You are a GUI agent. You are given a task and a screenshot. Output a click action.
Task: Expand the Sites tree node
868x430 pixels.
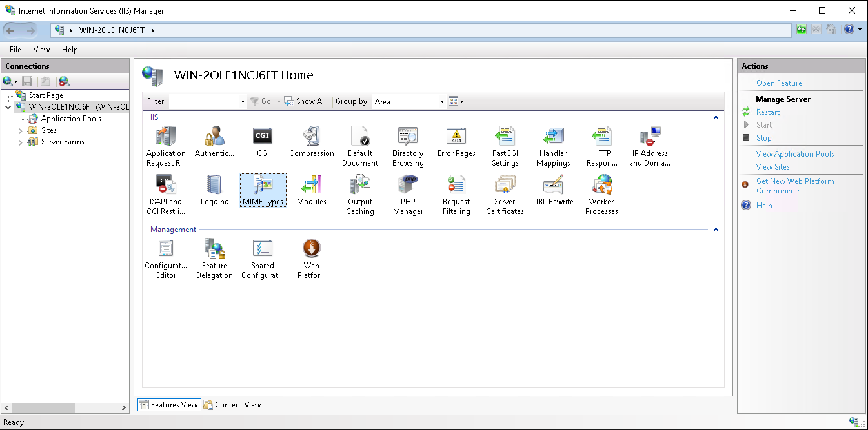click(20, 130)
